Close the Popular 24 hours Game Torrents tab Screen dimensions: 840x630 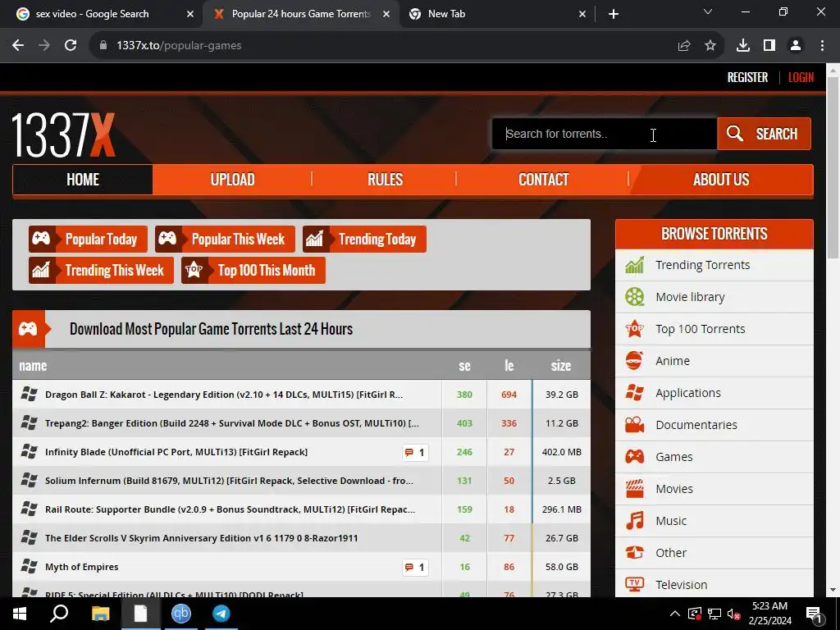click(386, 14)
